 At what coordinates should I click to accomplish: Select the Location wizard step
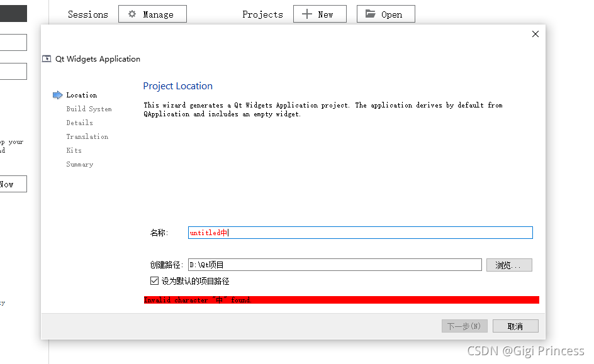81,95
